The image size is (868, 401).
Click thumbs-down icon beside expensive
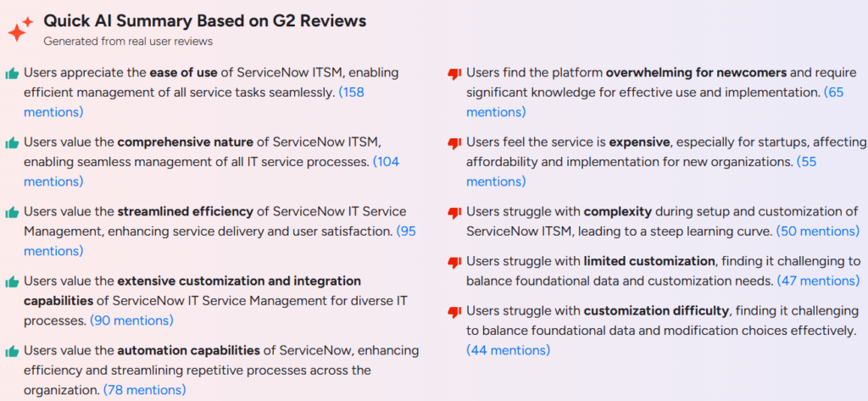pos(454,144)
